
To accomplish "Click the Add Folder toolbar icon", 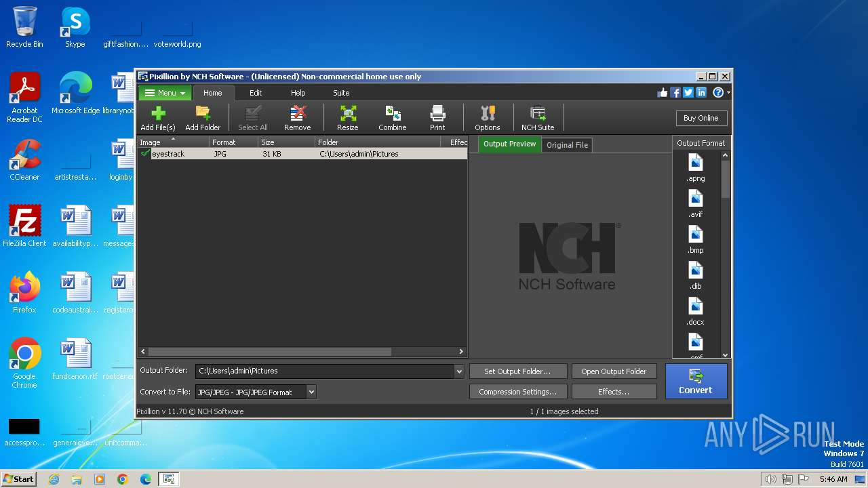I will click(203, 119).
